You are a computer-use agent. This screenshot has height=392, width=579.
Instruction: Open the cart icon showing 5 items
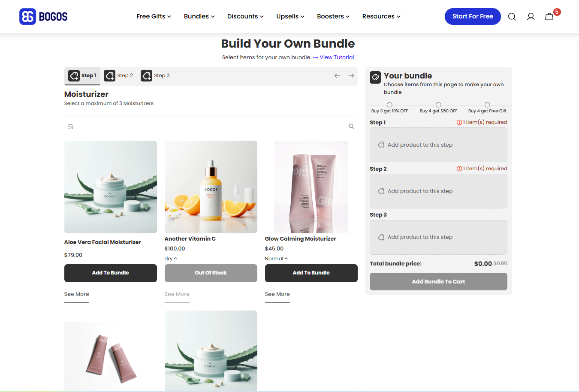pyautogui.click(x=549, y=16)
